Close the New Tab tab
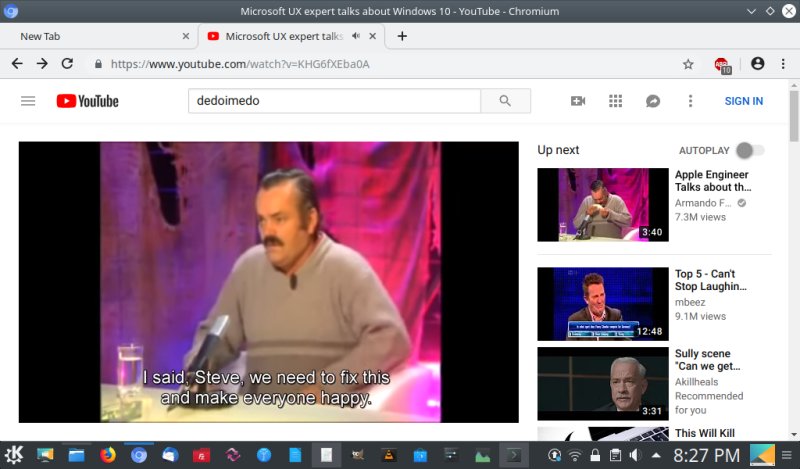The image size is (800, 469). [186, 36]
